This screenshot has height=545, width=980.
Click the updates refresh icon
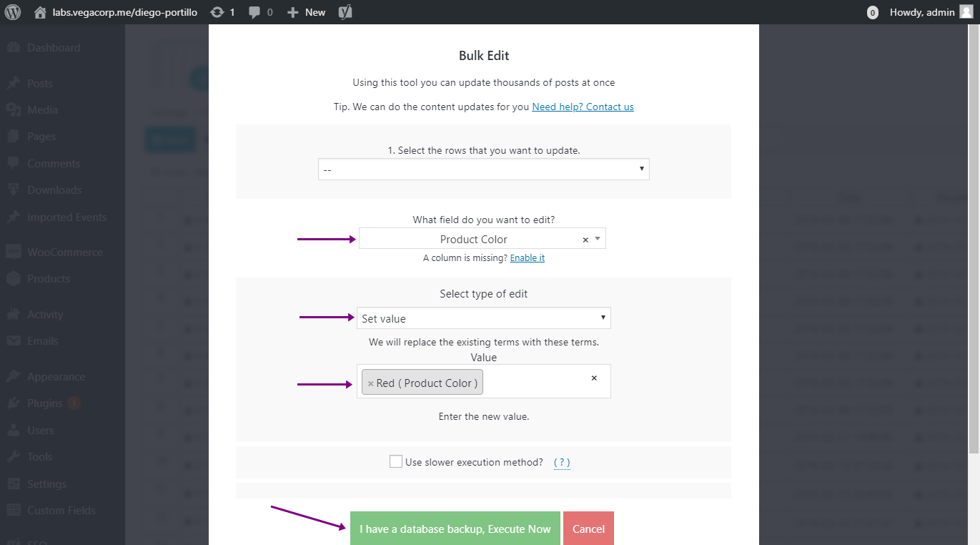pos(217,12)
